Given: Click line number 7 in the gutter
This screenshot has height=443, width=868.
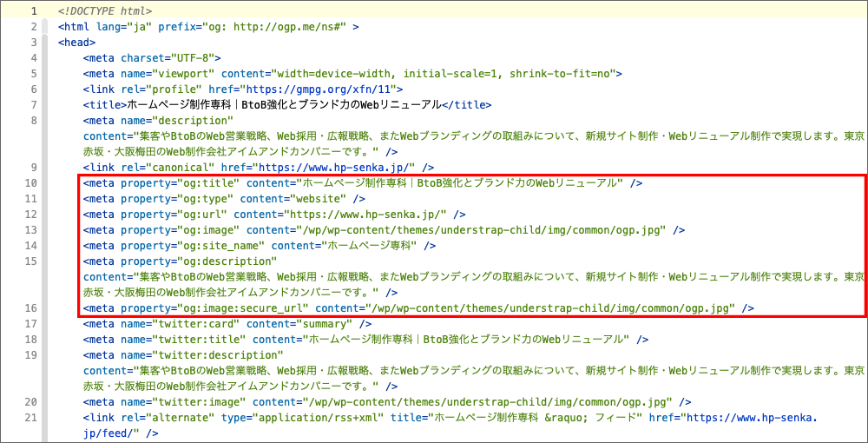Looking at the screenshot, I should pyautogui.click(x=34, y=104).
